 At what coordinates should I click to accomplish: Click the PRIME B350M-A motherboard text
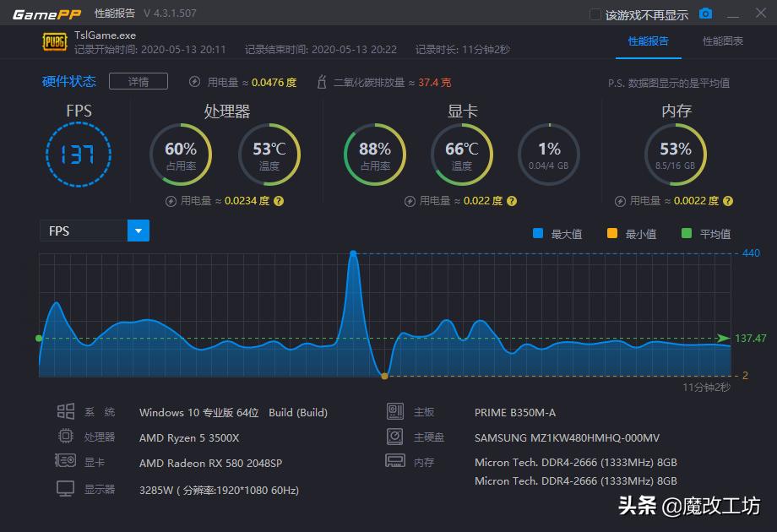coord(515,413)
